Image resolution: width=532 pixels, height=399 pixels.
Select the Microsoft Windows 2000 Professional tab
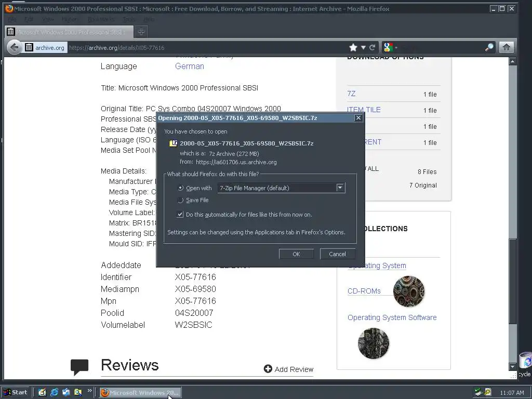[x=69, y=32]
